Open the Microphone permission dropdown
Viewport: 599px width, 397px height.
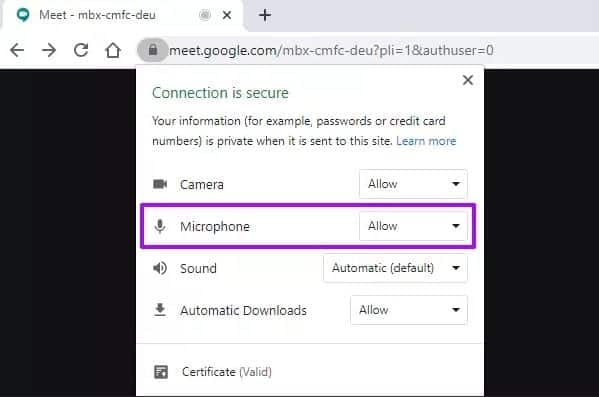pos(413,226)
